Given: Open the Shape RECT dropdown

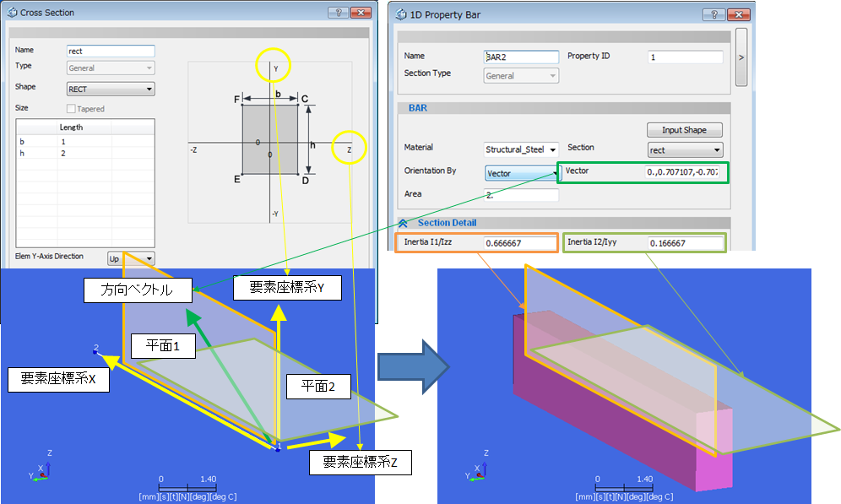Looking at the screenshot, I should point(111,89).
